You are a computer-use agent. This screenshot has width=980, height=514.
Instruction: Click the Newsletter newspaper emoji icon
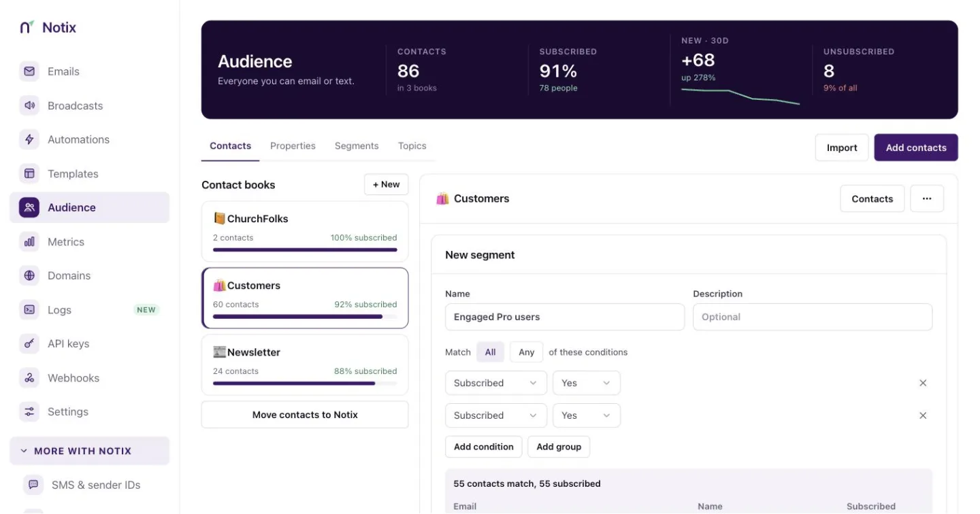(x=219, y=352)
